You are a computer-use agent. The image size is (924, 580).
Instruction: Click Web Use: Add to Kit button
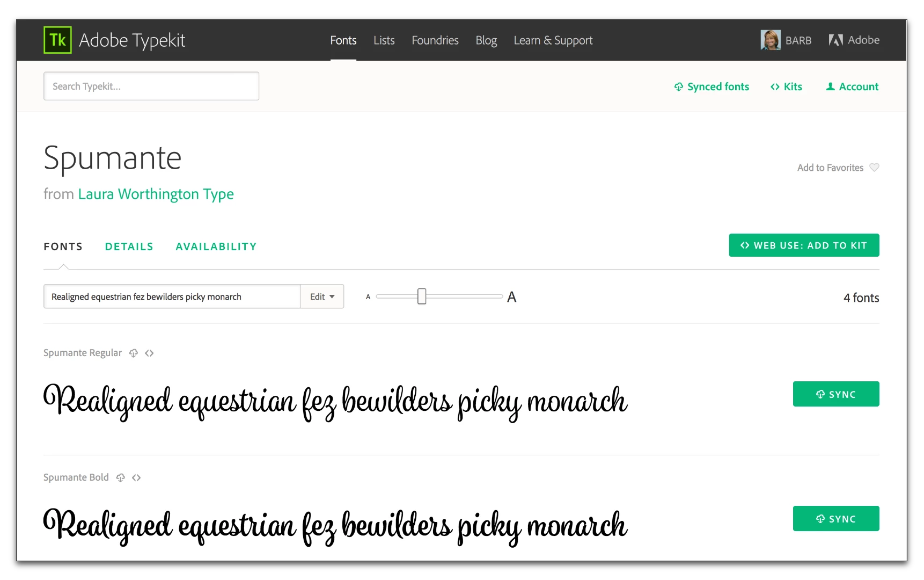[x=804, y=245]
